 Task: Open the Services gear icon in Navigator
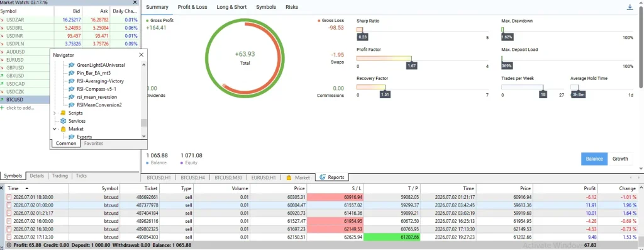pyautogui.click(x=64, y=121)
